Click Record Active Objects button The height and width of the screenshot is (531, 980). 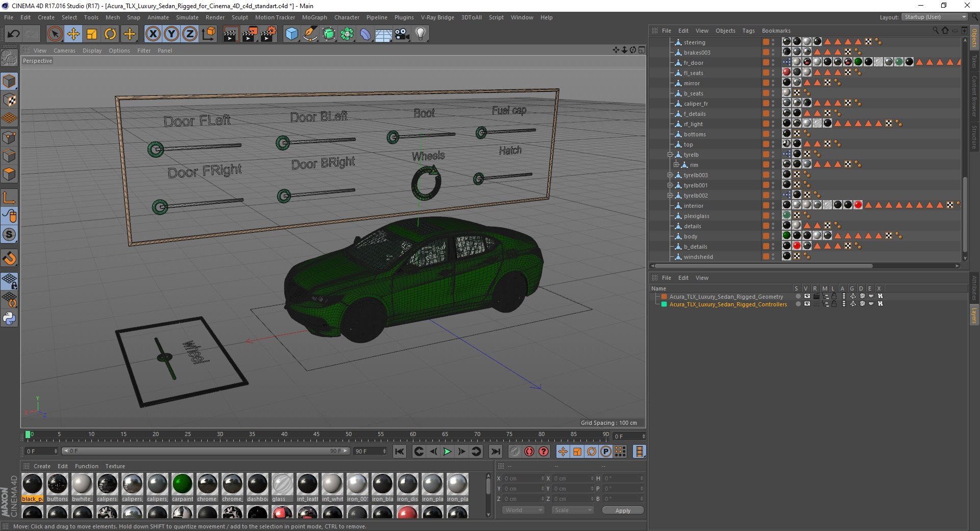(515, 451)
